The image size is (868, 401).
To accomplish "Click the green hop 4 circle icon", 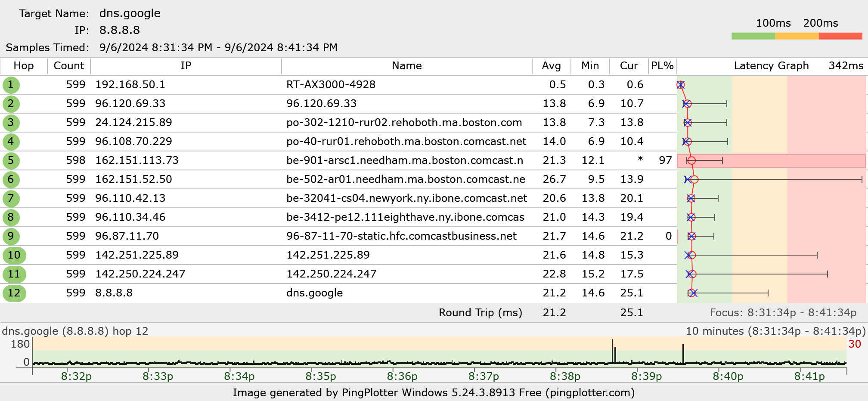I will coord(11,142).
